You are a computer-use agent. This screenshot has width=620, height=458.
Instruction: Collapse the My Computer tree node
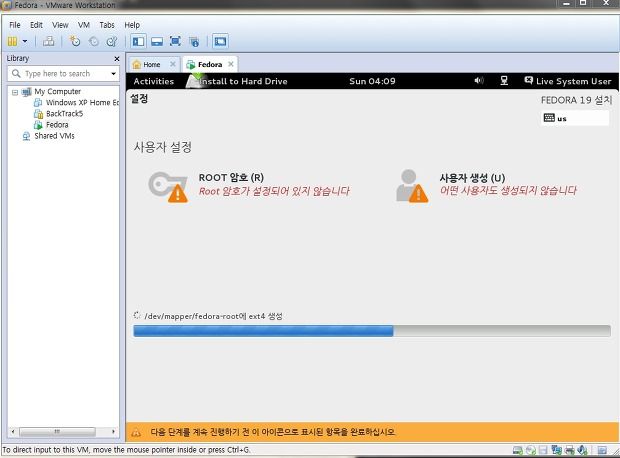pos(15,92)
